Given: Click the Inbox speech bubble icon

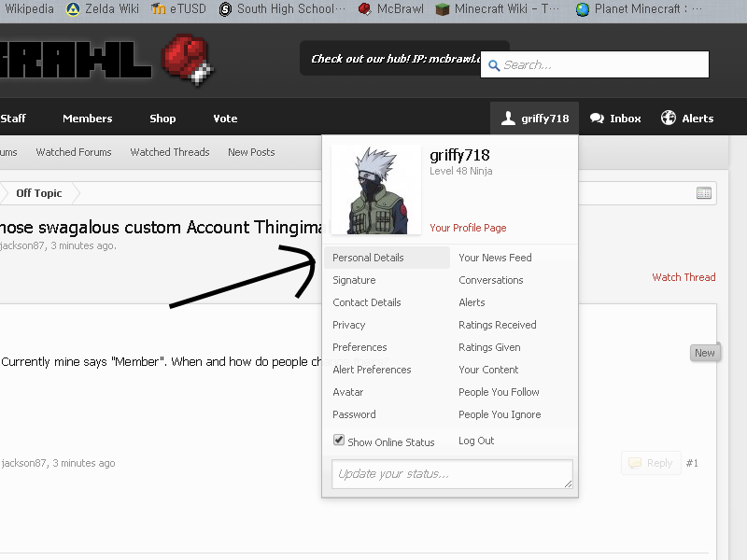Looking at the screenshot, I should click(x=598, y=119).
